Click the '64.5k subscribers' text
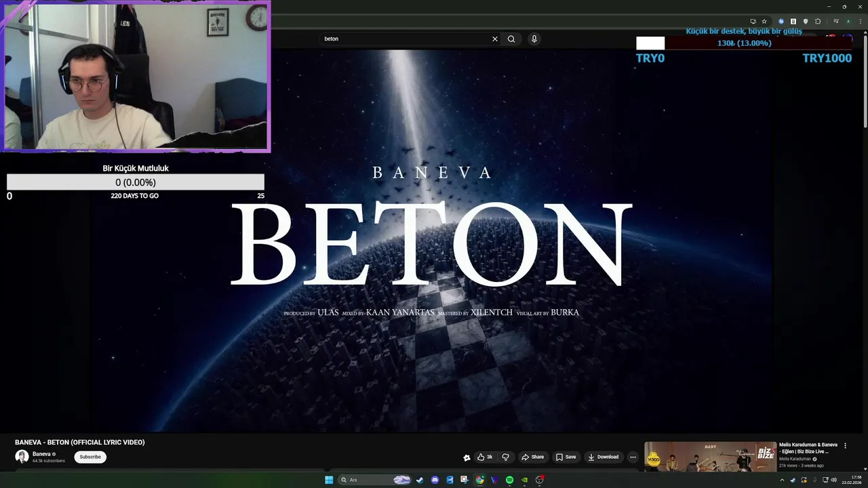This screenshot has height=488, width=868. (49, 461)
